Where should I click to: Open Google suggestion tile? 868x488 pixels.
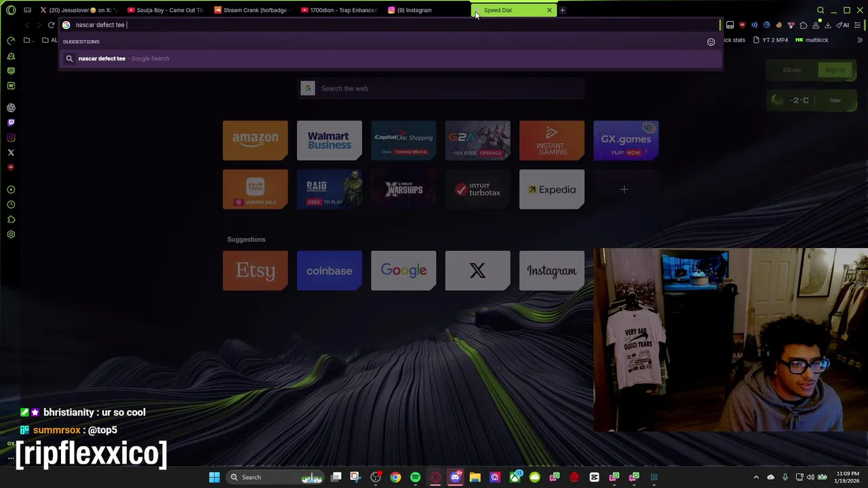(403, 270)
